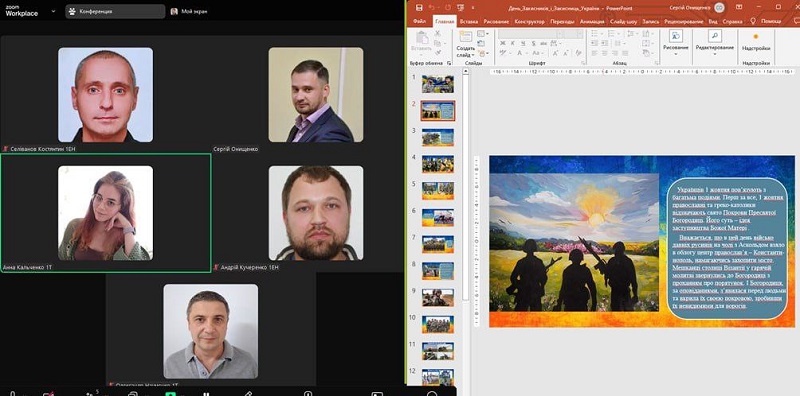The height and width of the screenshot is (396, 800).
Task: Open Zoom Workplace logo dropdown arrow
Action: (54, 11)
